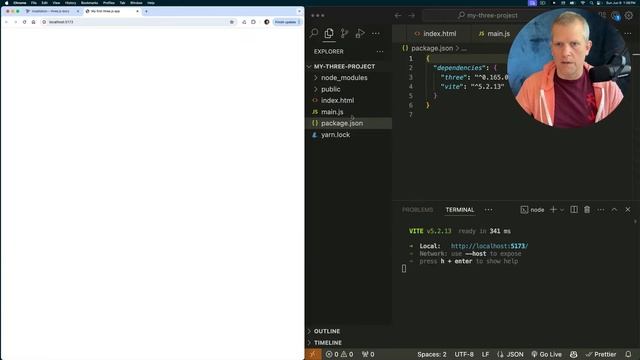Open the new terminal launch profile dropdown

[562, 210]
